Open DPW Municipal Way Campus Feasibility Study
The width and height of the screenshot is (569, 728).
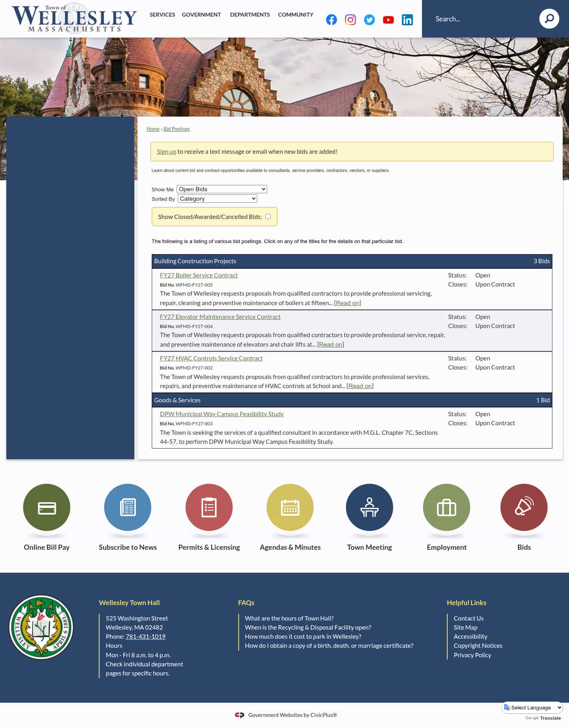(222, 414)
